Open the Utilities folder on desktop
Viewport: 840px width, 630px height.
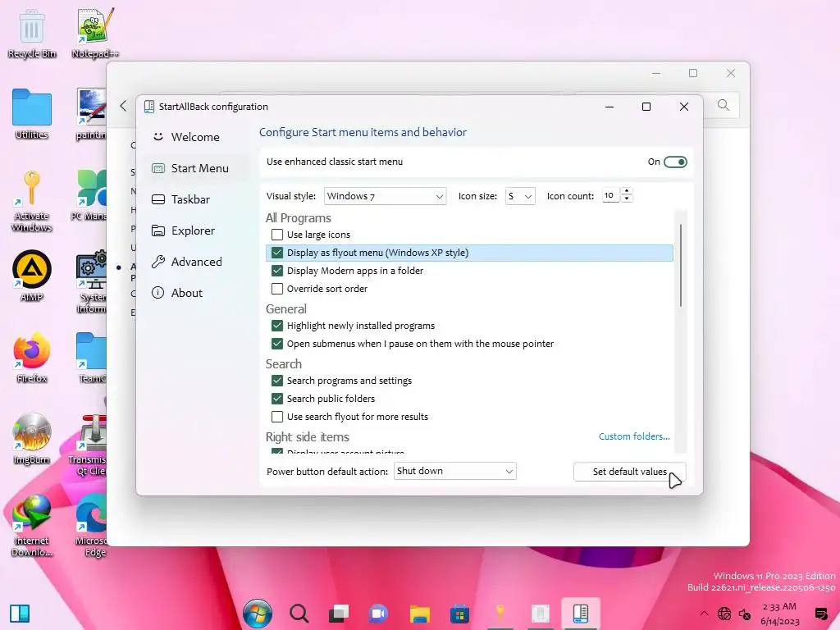tap(32, 114)
